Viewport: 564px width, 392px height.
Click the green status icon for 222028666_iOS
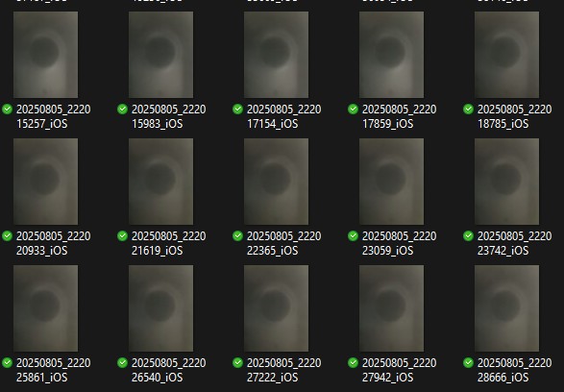point(468,362)
